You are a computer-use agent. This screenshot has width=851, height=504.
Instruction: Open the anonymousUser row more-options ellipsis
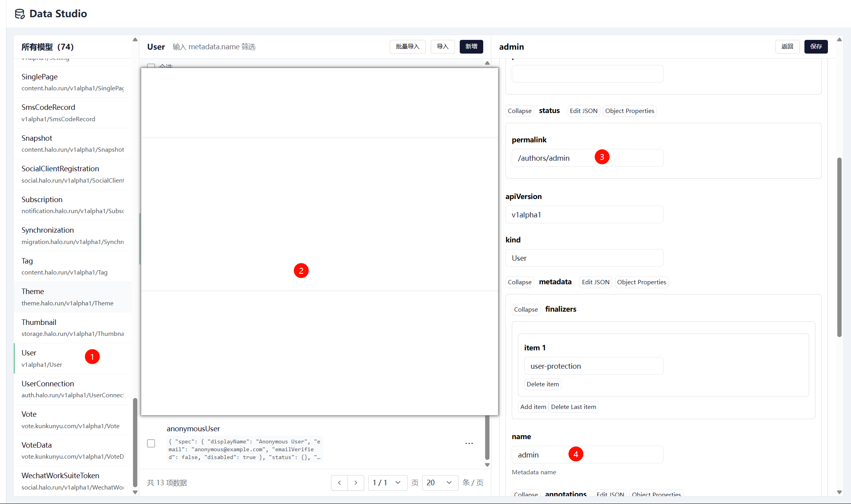point(469,443)
